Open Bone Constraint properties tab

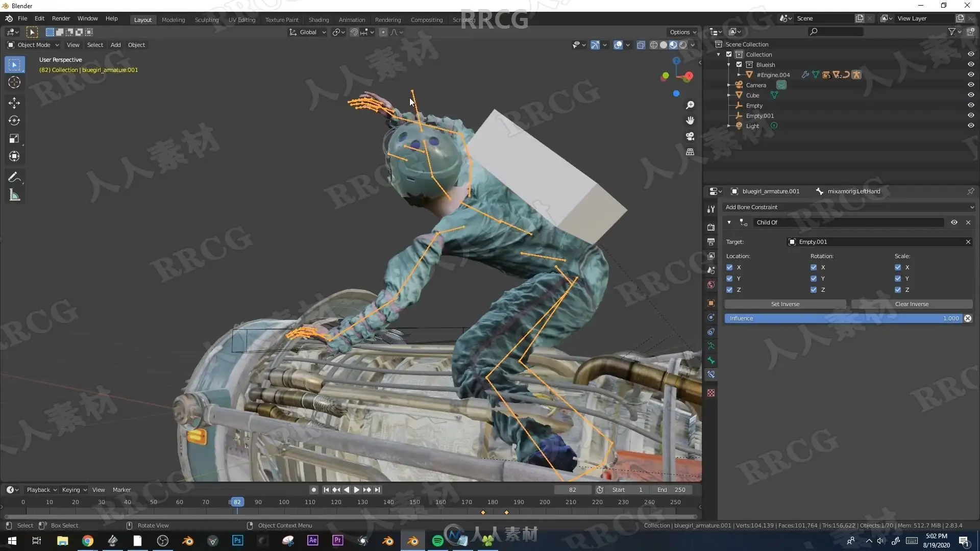(x=711, y=374)
